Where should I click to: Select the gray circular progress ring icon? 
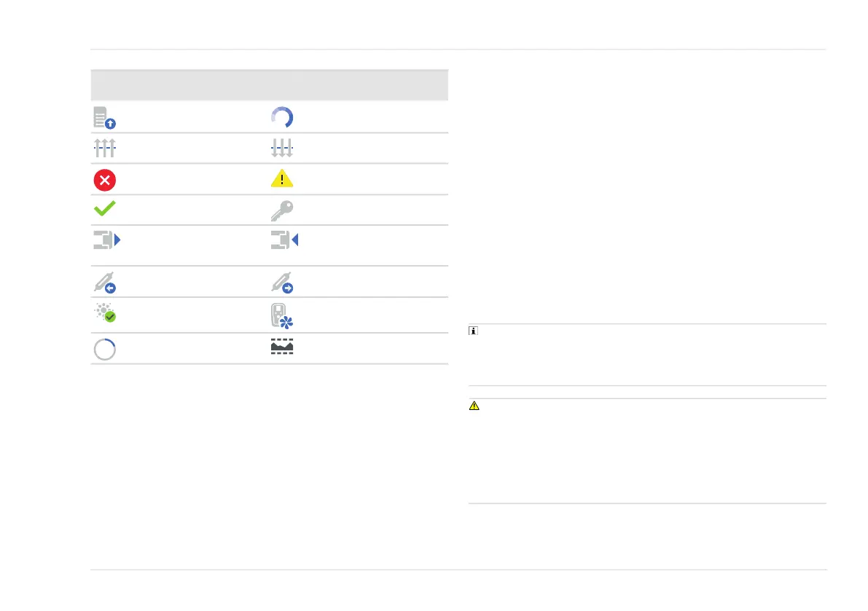[105, 350]
